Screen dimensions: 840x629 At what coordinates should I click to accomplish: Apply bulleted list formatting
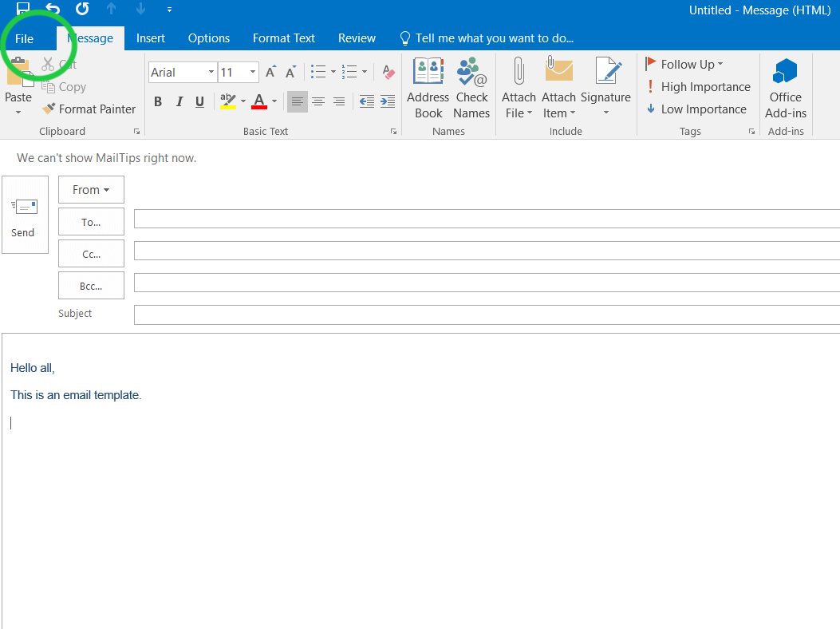pyautogui.click(x=318, y=72)
